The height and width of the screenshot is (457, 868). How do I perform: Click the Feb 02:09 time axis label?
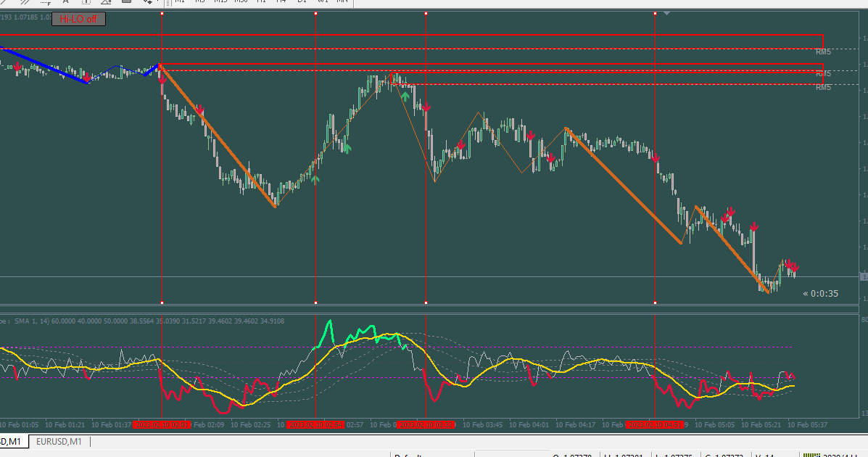209,425
